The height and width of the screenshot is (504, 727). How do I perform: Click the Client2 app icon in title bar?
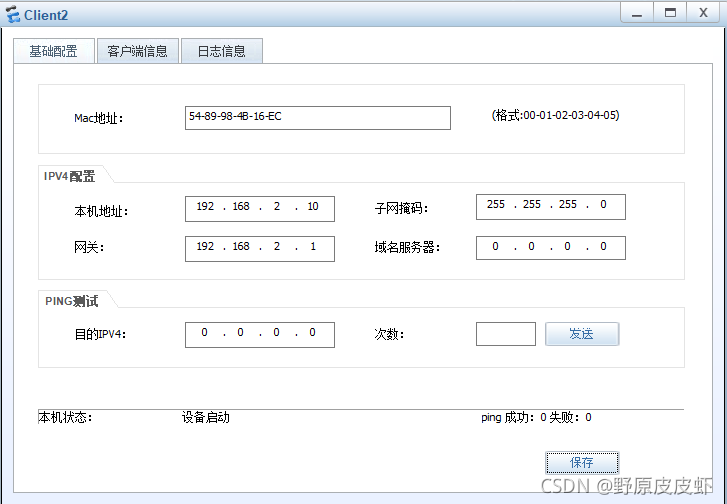(13, 15)
